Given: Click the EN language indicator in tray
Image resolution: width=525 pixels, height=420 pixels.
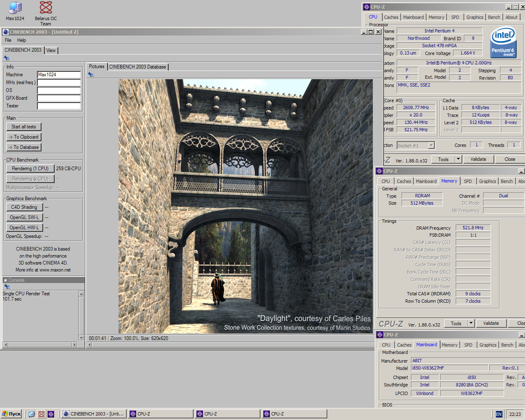Looking at the screenshot, I should click(x=499, y=414).
